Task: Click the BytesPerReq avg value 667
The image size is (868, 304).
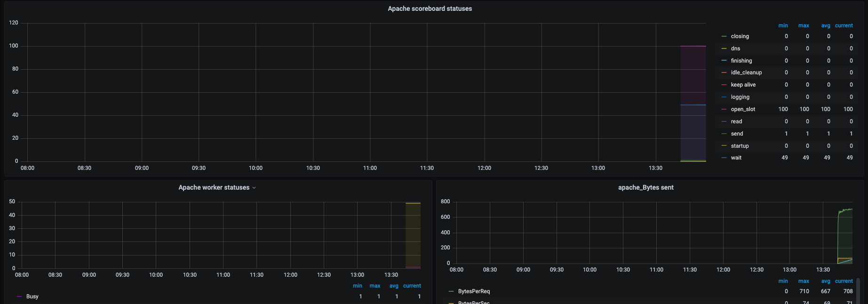Action: click(826, 291)
